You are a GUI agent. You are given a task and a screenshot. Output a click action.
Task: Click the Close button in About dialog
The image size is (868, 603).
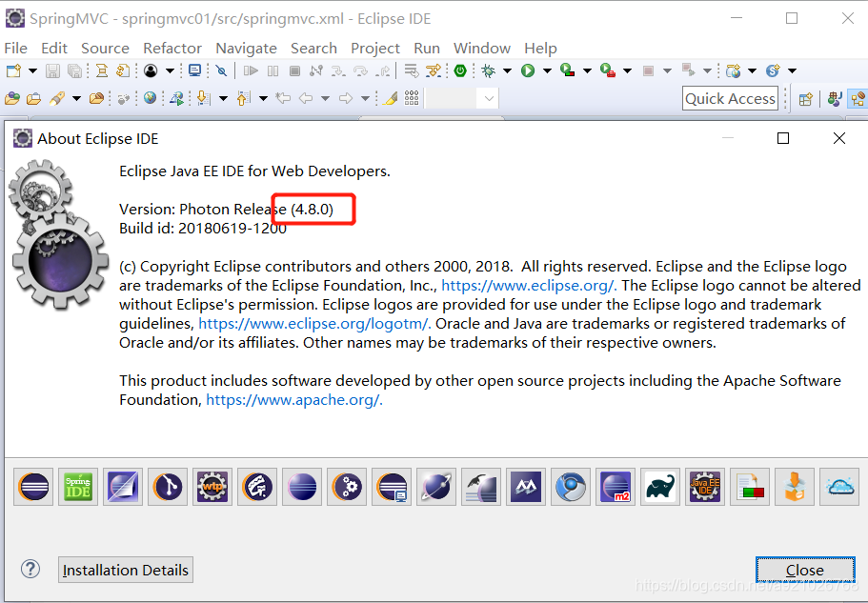point(805,570)
